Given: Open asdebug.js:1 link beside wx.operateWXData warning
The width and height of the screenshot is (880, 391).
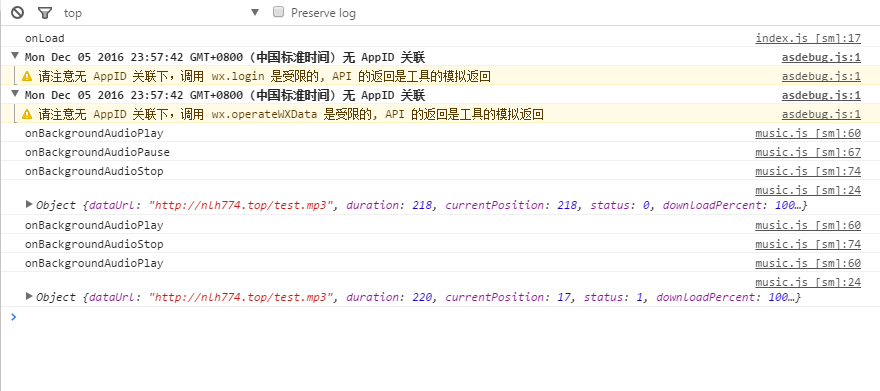Looking at the screenshot, I should point(821,114).
